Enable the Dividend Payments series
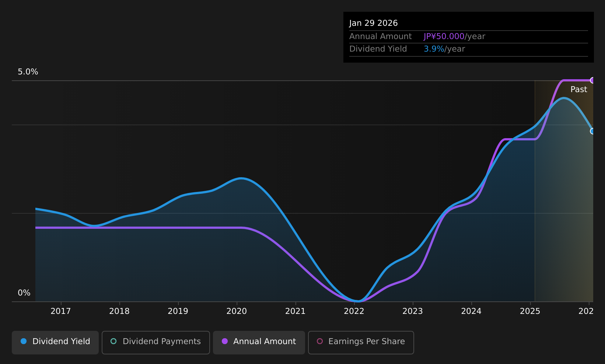Viewport: 605px width, 364px height. (156, 342)
